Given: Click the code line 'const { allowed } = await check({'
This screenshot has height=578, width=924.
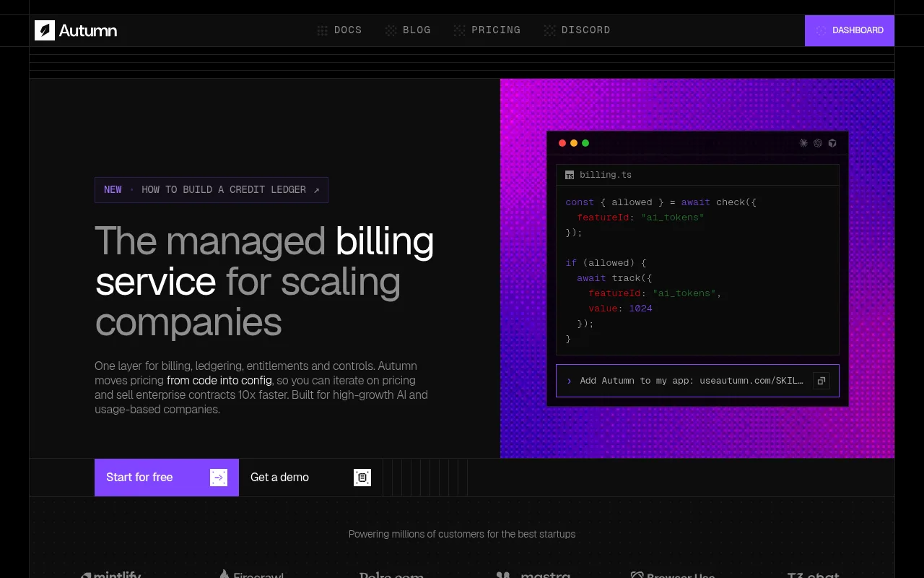Looking at the screenshot, I should (661, 202).
